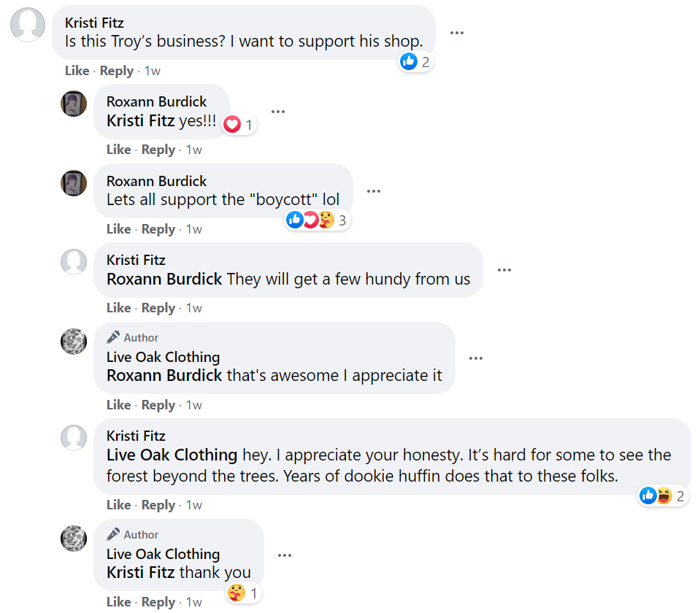Click the Live Oak Clothing avatar beside "that's awesome"

click(x=74, y=342)
